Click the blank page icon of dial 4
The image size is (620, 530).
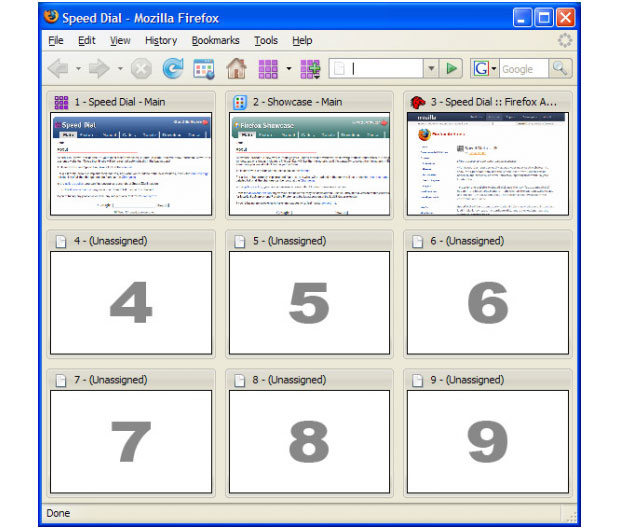pos(61,241)
